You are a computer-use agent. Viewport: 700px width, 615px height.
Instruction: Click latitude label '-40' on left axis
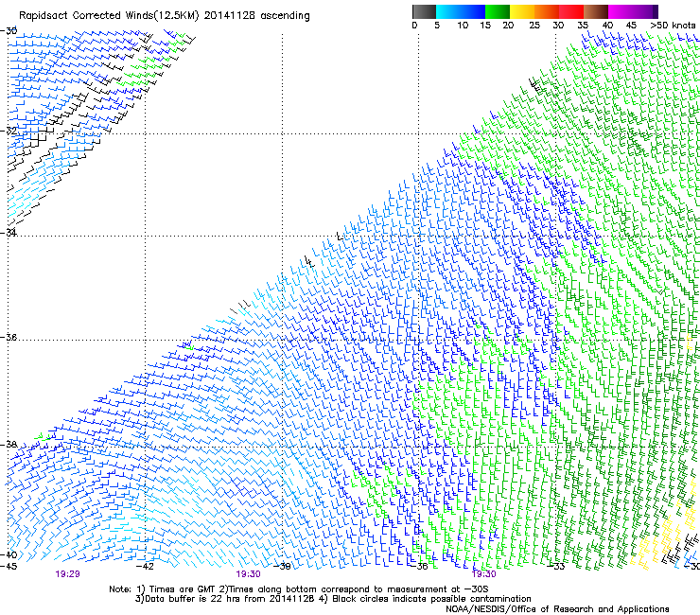click(9, 554)
